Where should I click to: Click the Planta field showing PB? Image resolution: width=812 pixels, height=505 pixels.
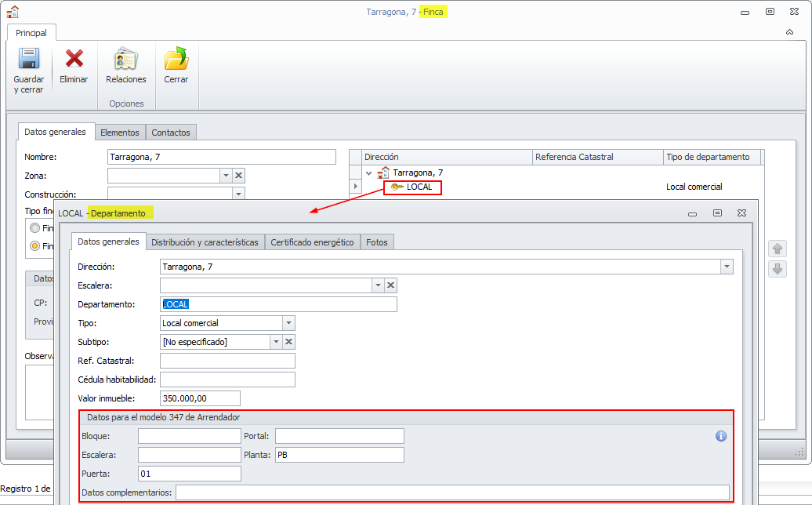[339, 455]
